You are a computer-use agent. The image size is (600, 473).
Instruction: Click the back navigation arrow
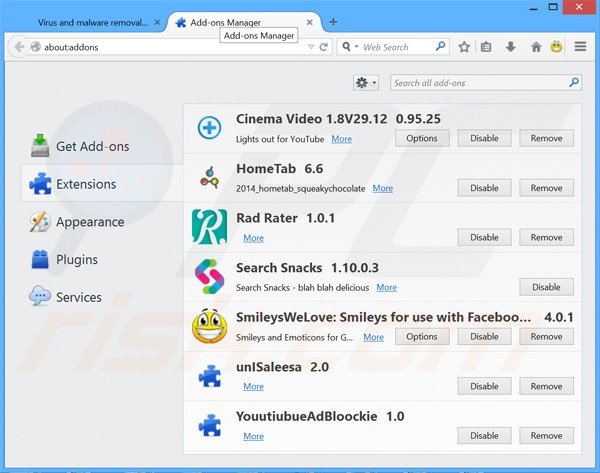[18, 47]
